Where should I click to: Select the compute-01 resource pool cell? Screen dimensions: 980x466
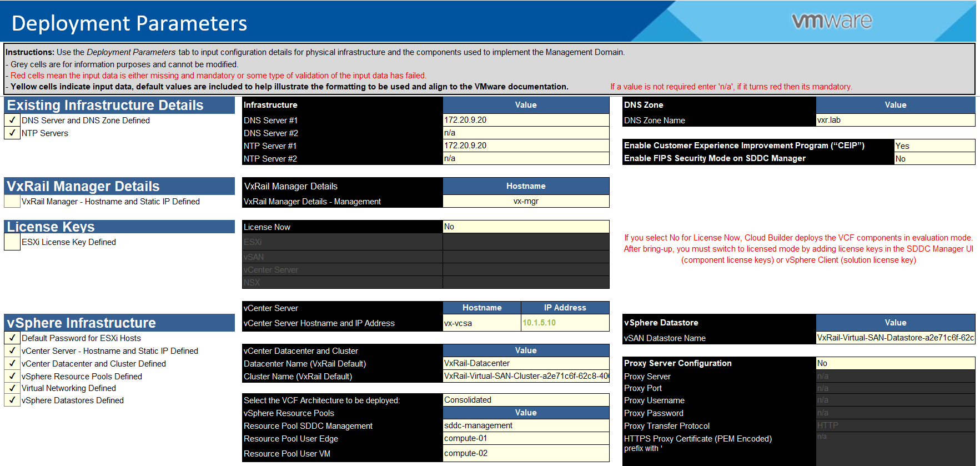coord(526,438)
